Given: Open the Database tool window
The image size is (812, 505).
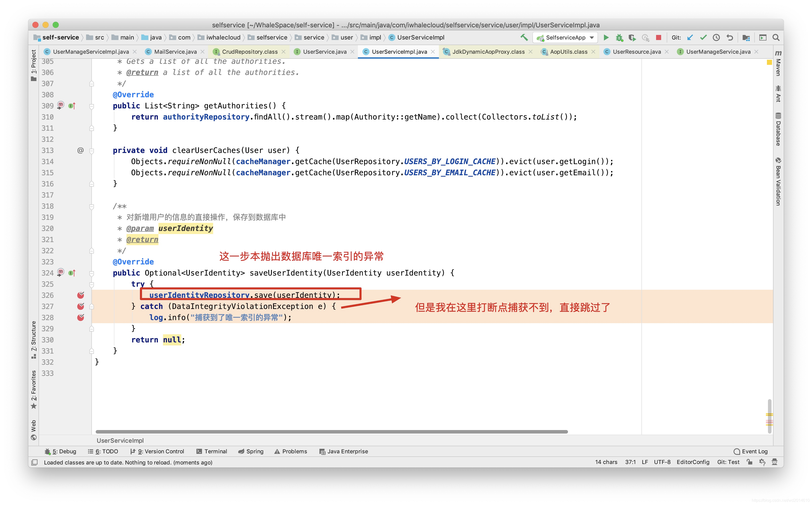Looking at the screenshot, I should click(778, 129).
